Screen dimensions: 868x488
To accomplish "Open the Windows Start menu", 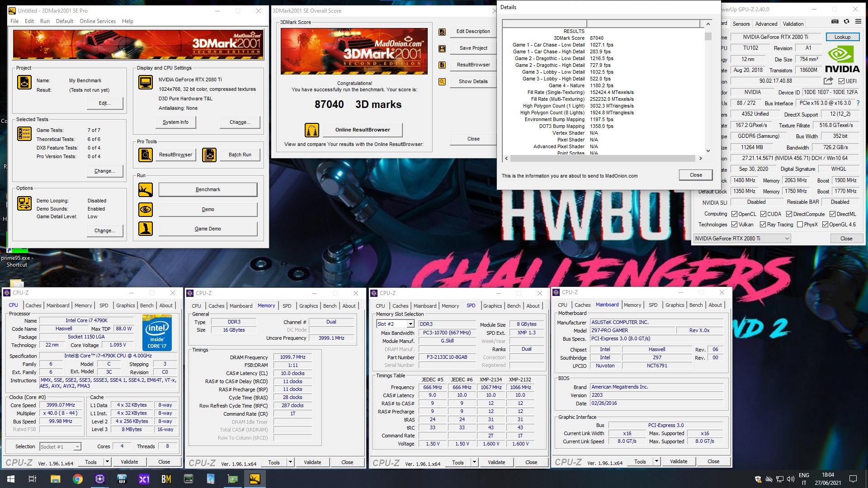I will (11, 479).
